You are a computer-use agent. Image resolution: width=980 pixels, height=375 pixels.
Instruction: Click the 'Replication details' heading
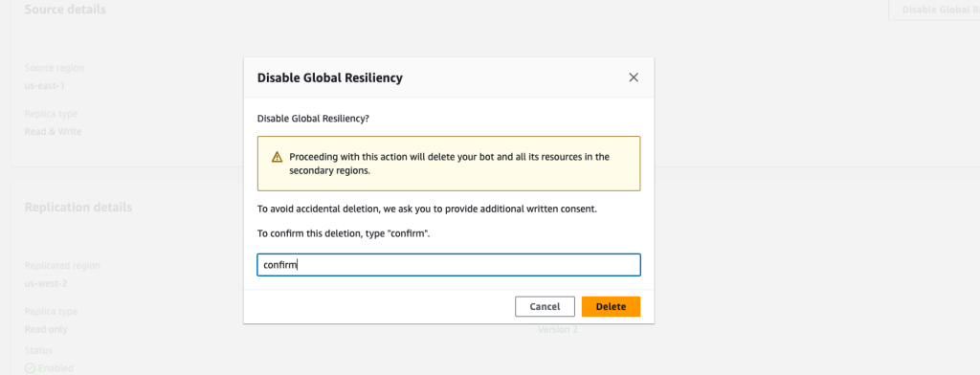point(78,207)
